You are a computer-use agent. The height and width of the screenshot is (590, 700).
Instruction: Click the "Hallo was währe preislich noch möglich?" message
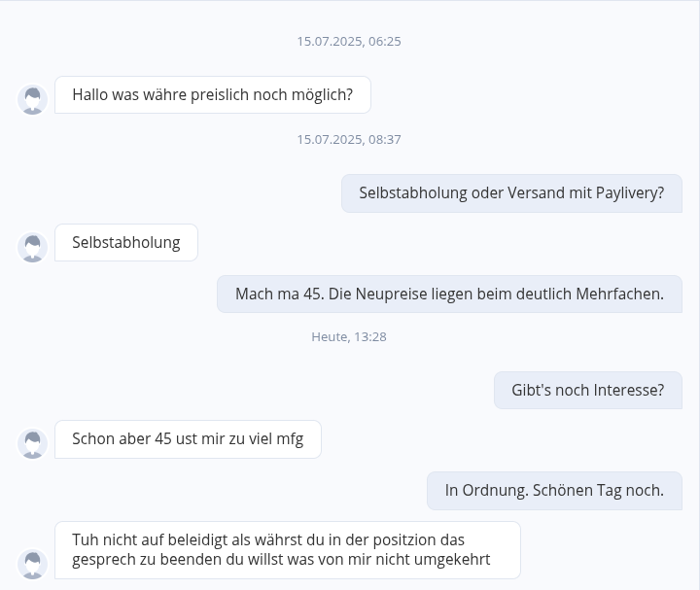click(x=212, y=95)
